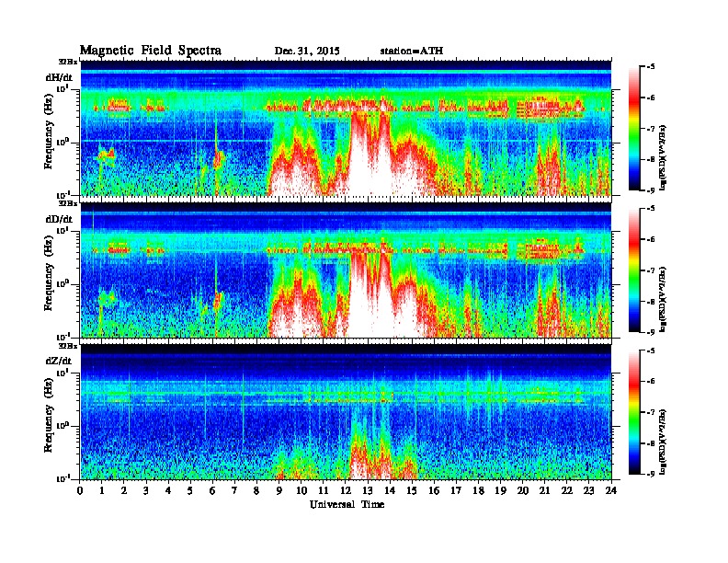Click hour 19 on the time axis

500,490
